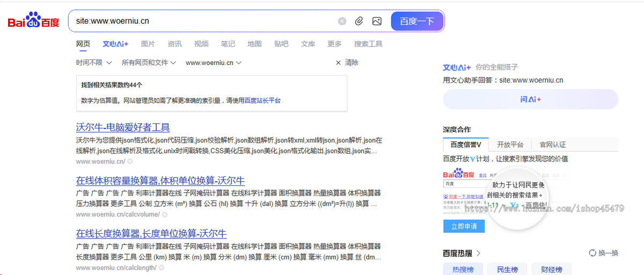Select the 开放平台 tab
The height and width of the screenshot is (275, 644).
510,145
